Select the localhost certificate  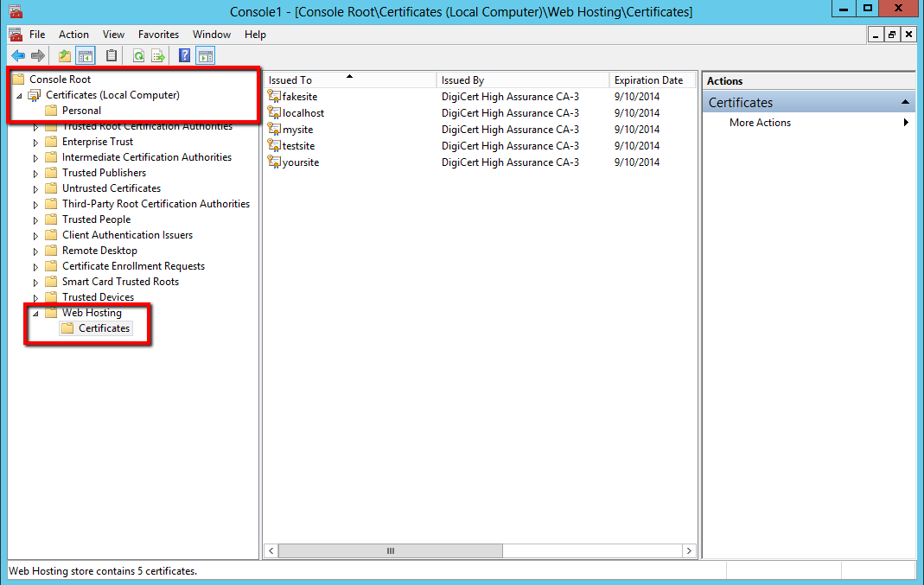(x=303, y=113)
